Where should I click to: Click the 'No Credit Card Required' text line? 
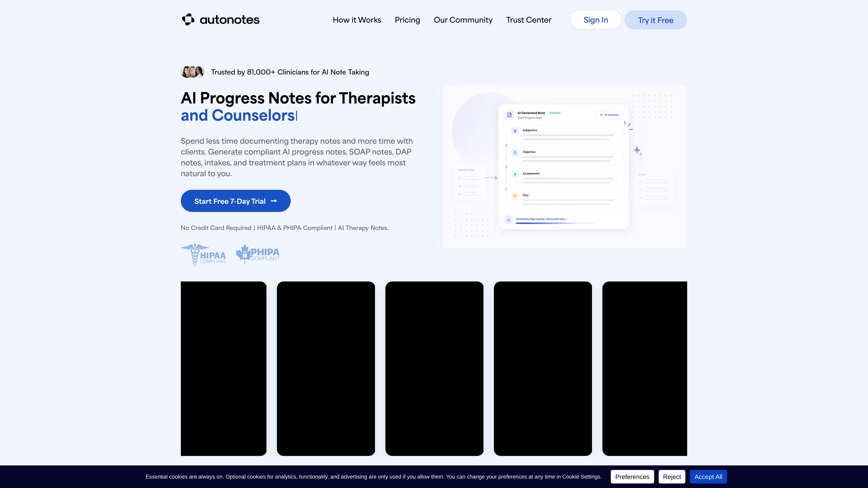(x=285, y=228)
